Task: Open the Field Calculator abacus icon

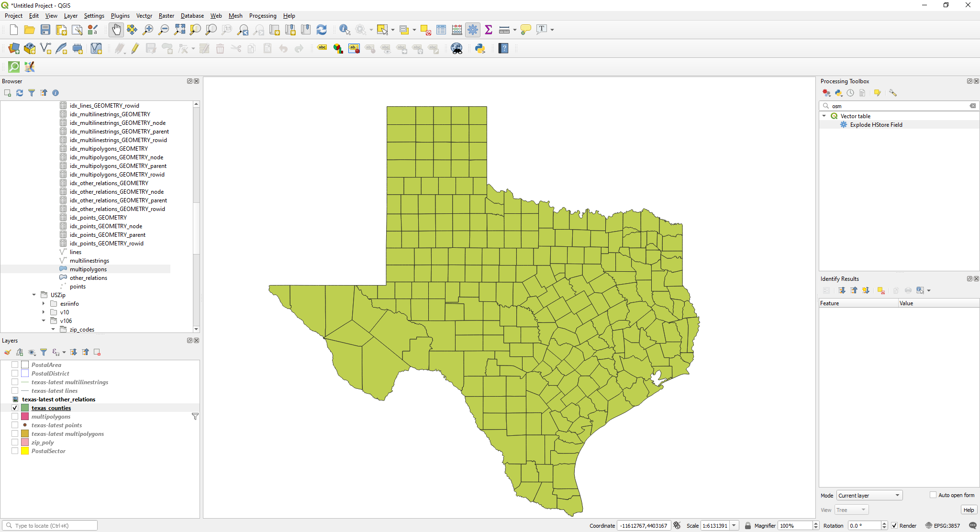Action: (457, 30)
